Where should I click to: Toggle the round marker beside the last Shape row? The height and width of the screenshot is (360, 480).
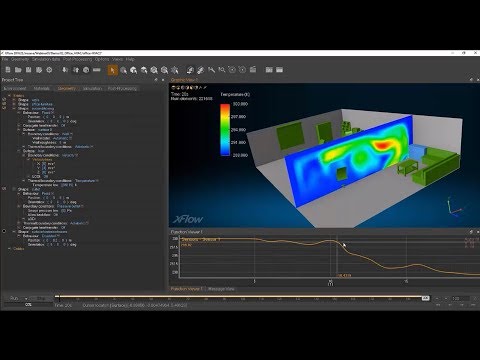4,231
